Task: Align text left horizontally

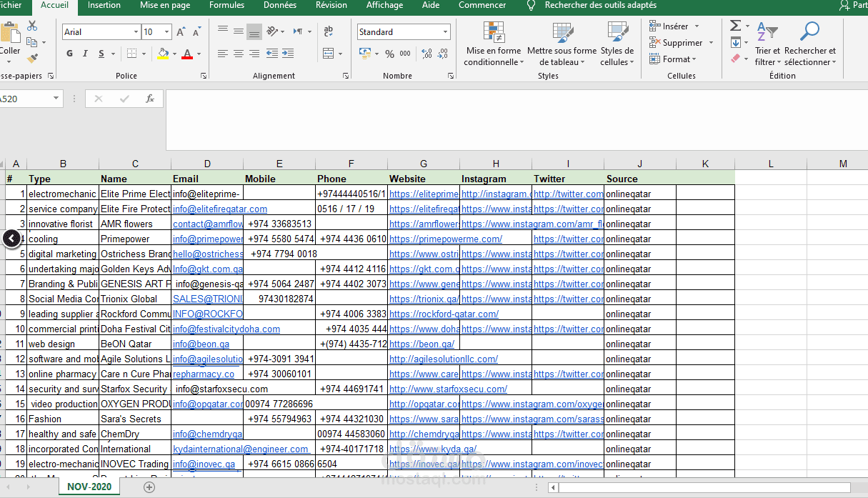Action: coord(223,54)
